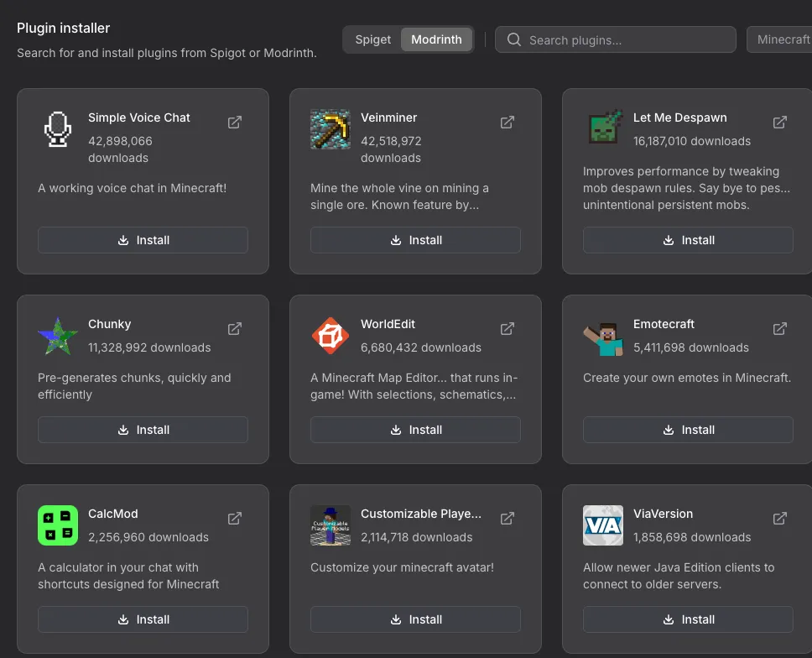Click the 2,256,960 downloads text

pyautogui.click(x=148, y=537)
